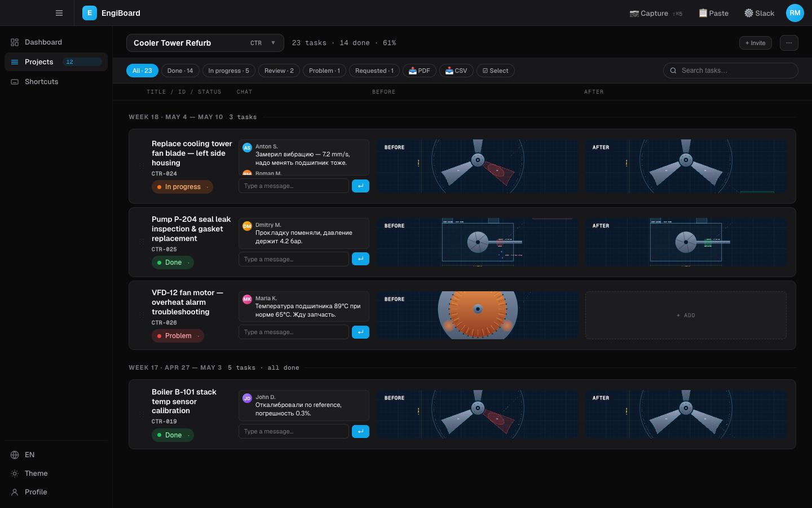The width and height of the screenshot is (812, 508).
Task: Open RM user avatar
Action: [795, 13]
